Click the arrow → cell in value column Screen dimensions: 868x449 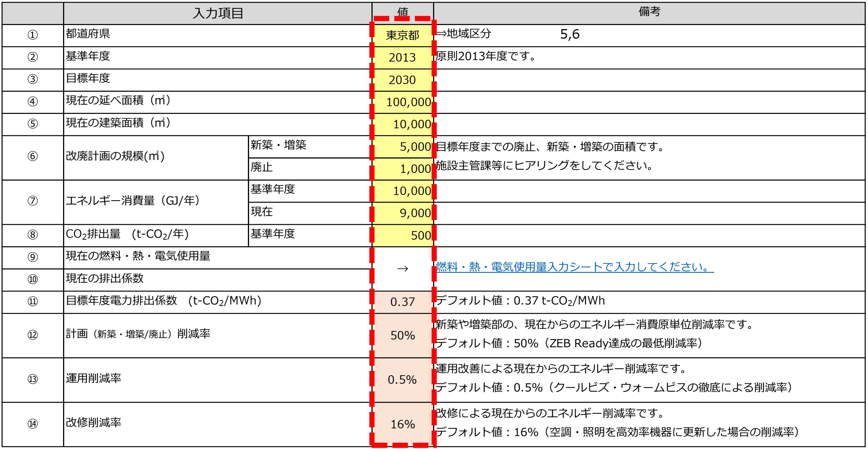click(402, 269)
